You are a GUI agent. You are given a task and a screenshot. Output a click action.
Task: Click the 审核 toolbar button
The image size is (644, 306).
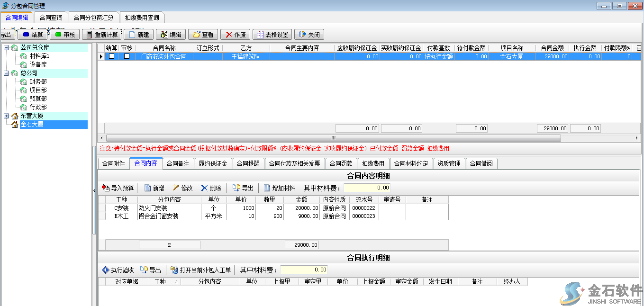coord(64,35)
